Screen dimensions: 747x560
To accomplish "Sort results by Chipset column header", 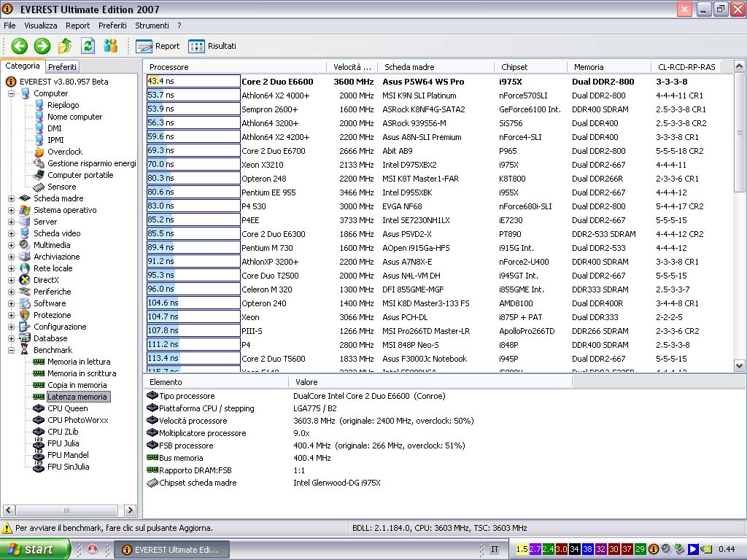I will click(514, 67).
